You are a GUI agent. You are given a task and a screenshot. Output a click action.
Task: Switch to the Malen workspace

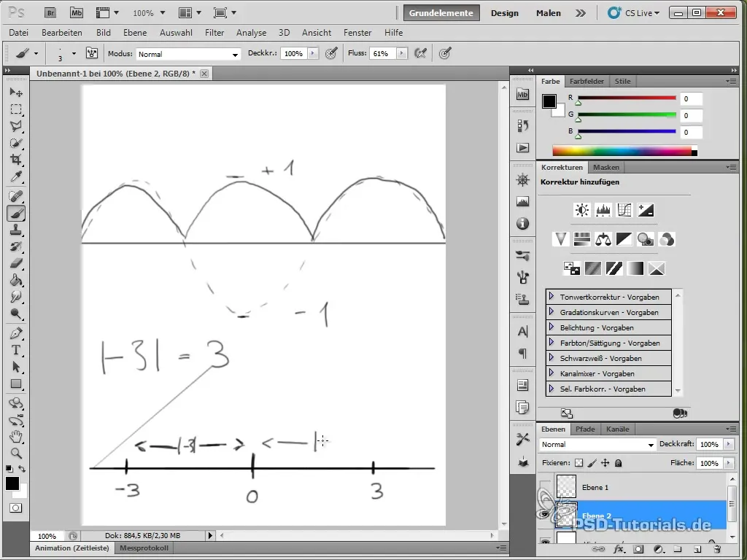(x=549, y=13)
